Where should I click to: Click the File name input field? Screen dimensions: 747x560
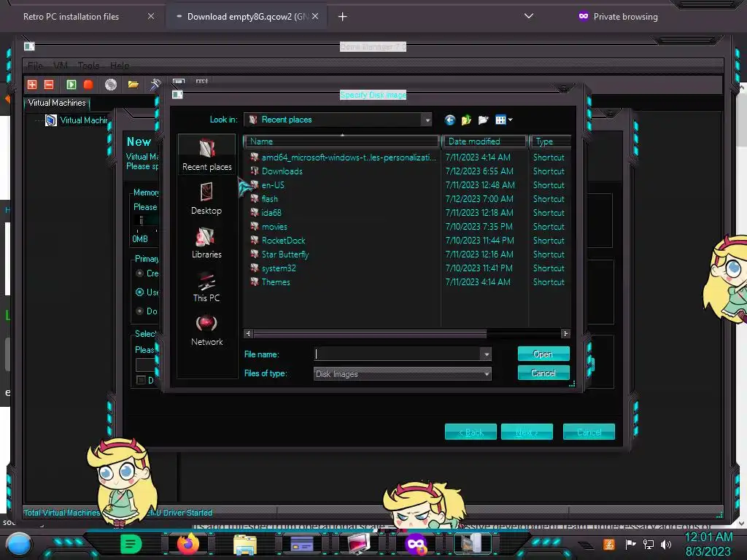tap(398, 354)
